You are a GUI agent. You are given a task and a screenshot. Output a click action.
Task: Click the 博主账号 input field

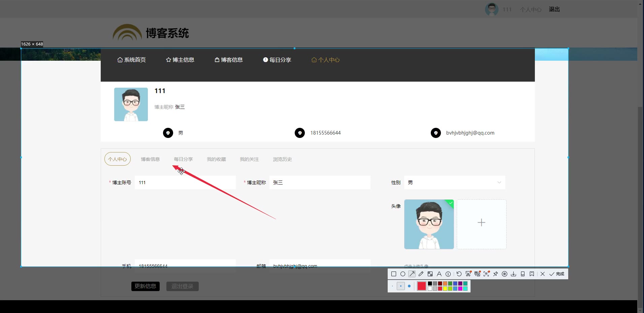[x=185, y=182]
